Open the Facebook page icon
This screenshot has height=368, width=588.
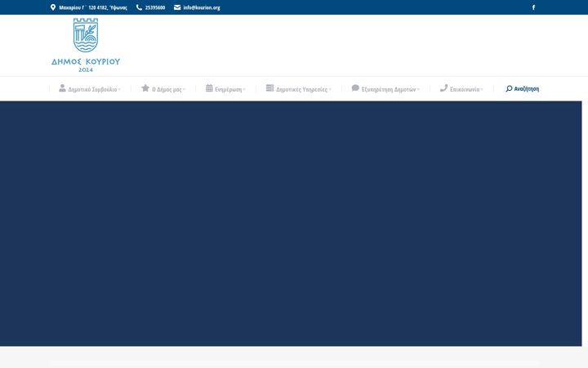tap(533, 7)
